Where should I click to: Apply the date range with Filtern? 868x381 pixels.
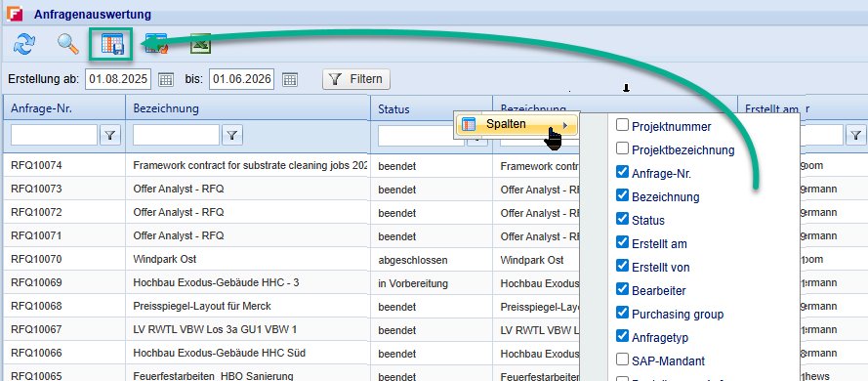click(356, 79)
